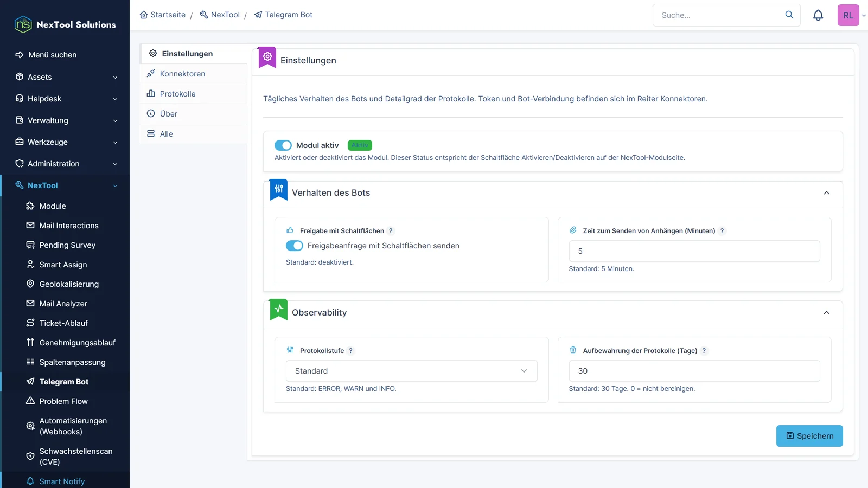Click the Aufbewahrung der Protokolle input field
868x488 pixels.
point(694,371)
